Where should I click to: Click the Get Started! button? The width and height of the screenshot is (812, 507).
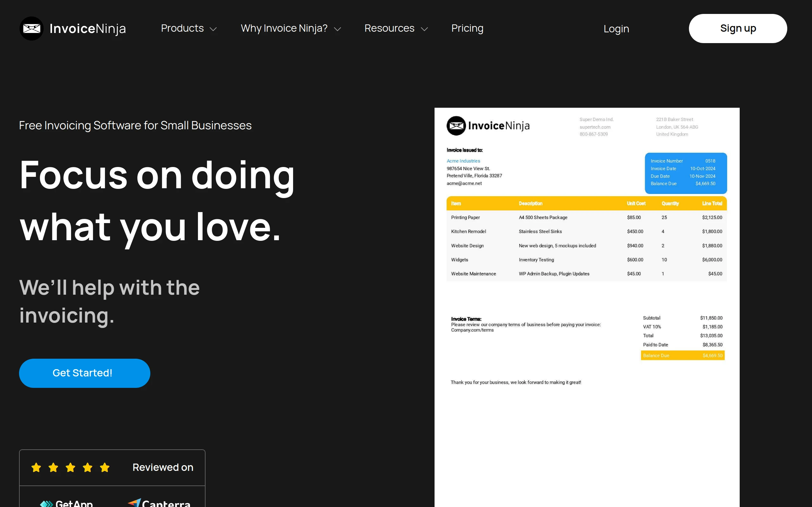point(84,373)
